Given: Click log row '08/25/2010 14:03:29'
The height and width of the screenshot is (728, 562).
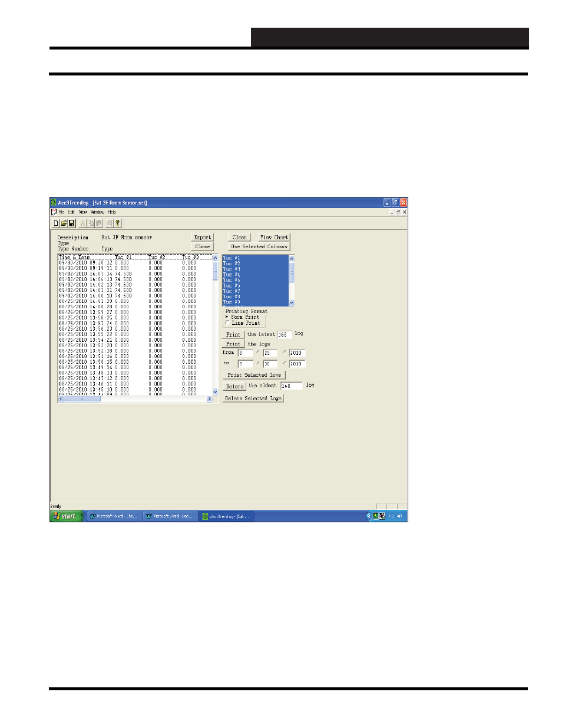Looking at the screenshot, I should (135, 301).
